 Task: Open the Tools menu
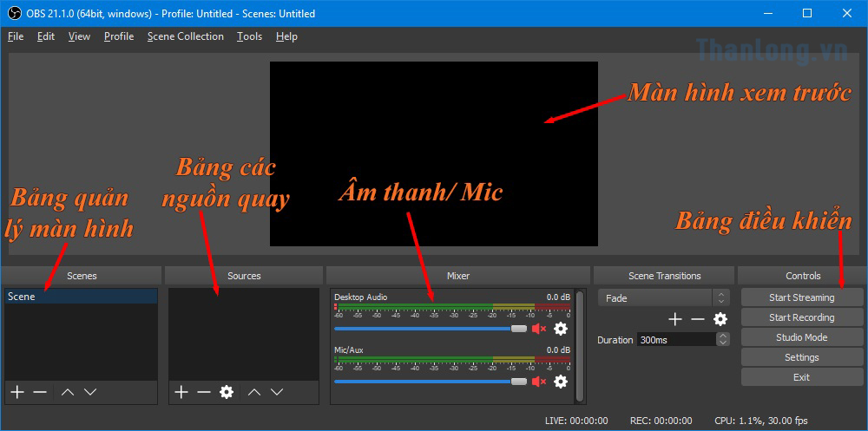249,36
